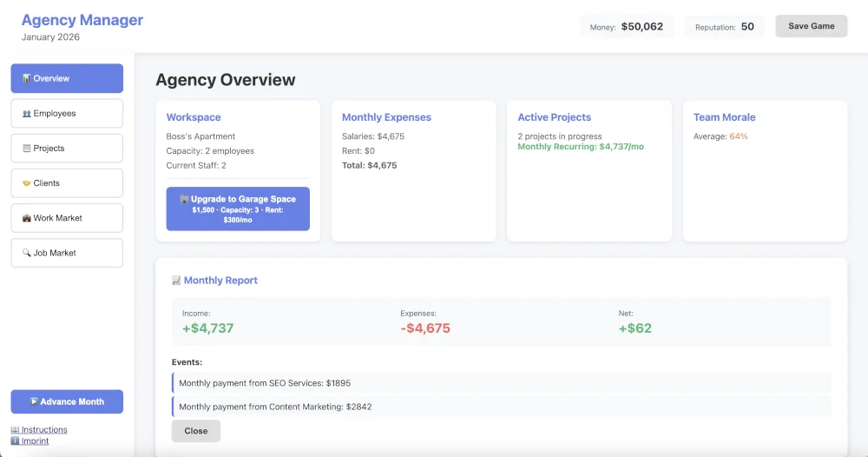Click the magnifier icon for Job Market
Screen dimensions: 868x457
26,253
